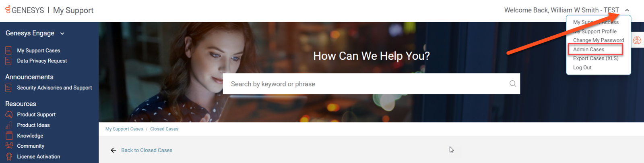Click the License Activation badge icon
Viewport: 644px width, 163px height.
click(x=9, y=157)
